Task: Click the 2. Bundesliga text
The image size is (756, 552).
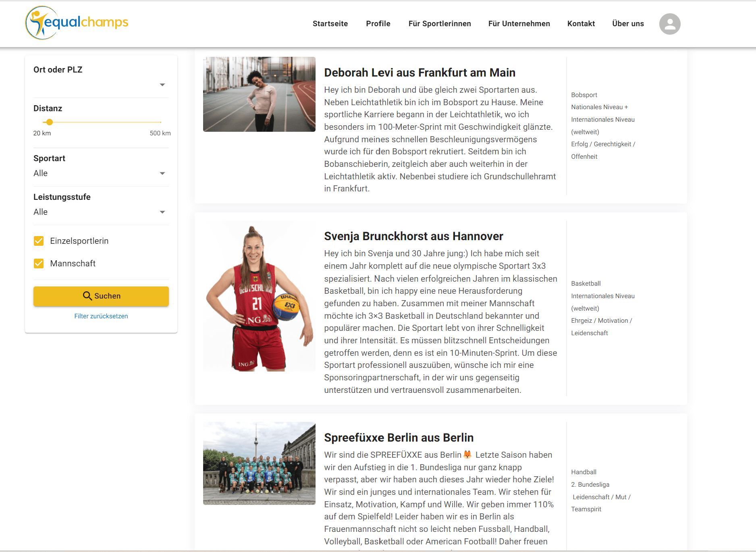Action: tap(590, 485)
